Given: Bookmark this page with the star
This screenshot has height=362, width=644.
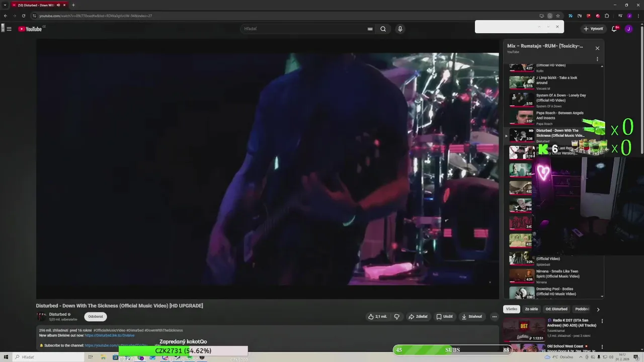Looking at the screenshot, I should [x=558, y=16].
